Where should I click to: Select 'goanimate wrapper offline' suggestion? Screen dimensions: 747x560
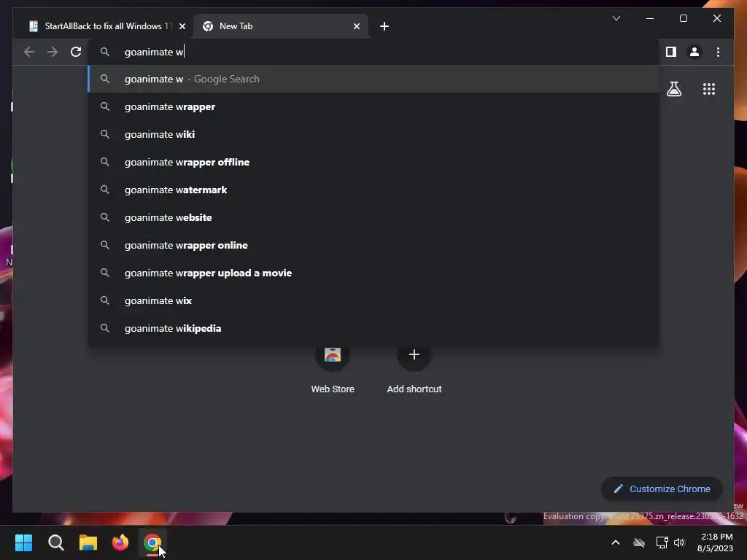pyautogui.click(x=373, y=162)
